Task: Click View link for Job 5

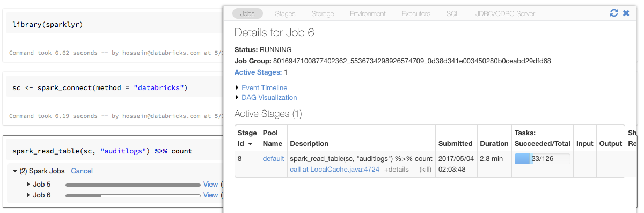Action: [x=210, y=185]
